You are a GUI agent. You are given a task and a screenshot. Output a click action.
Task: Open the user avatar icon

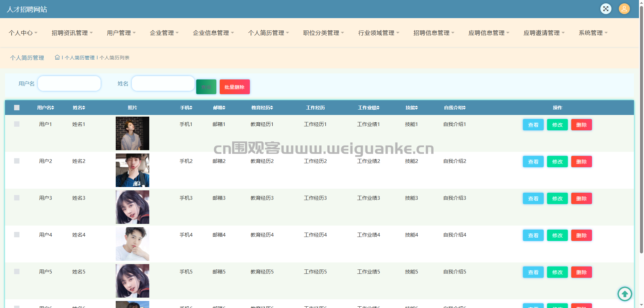click(x=624, y=9)
